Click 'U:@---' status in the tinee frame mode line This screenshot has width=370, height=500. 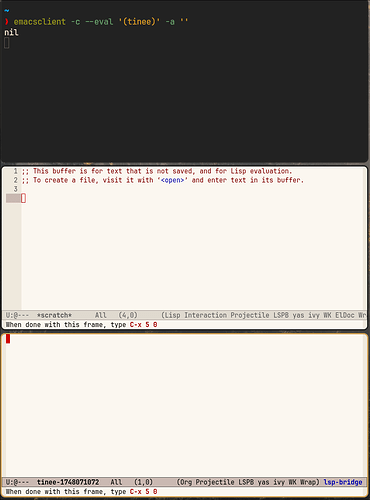pyautogui.click(x=17, y=482)
